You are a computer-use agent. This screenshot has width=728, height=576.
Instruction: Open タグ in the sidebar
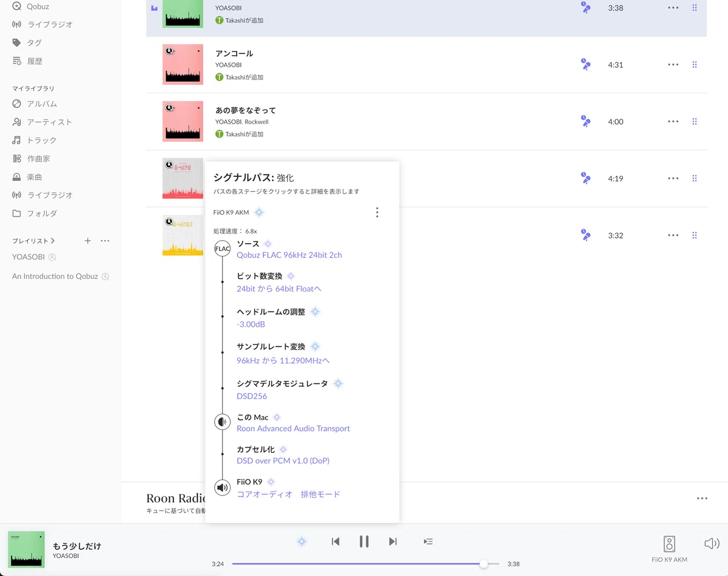tap(27, 42)
